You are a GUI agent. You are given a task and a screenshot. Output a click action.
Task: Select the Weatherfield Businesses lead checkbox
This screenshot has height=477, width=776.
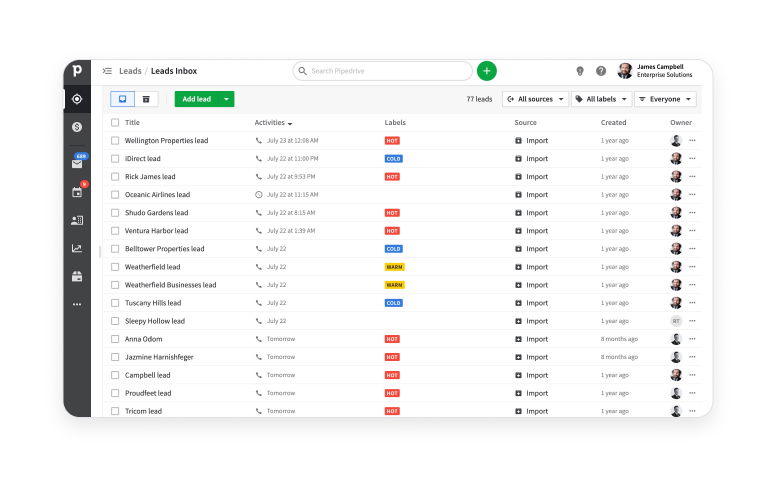(x=115, y=285)
